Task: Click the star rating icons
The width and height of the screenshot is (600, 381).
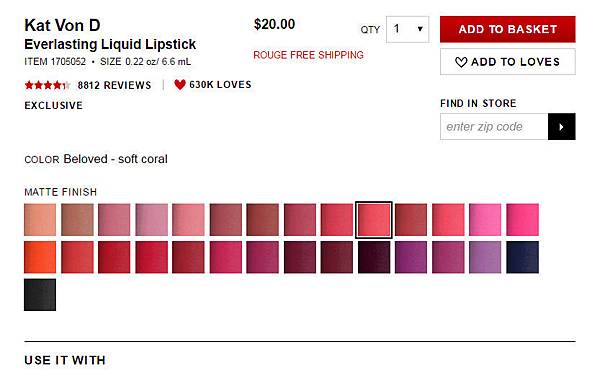Action: click(x=47, y=85)
